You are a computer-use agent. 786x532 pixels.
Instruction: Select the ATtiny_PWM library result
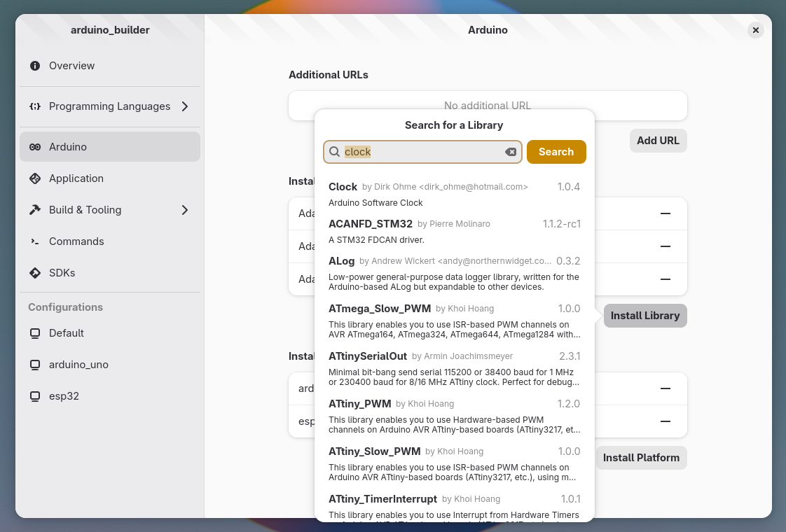point(454,416)
